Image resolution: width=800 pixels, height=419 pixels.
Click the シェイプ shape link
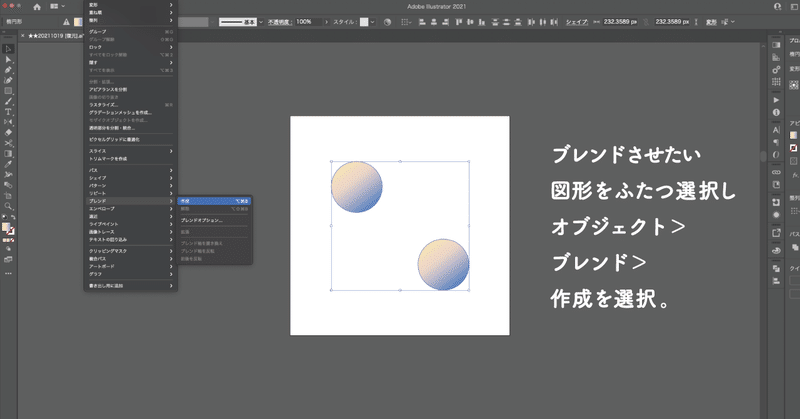[577, 22]
